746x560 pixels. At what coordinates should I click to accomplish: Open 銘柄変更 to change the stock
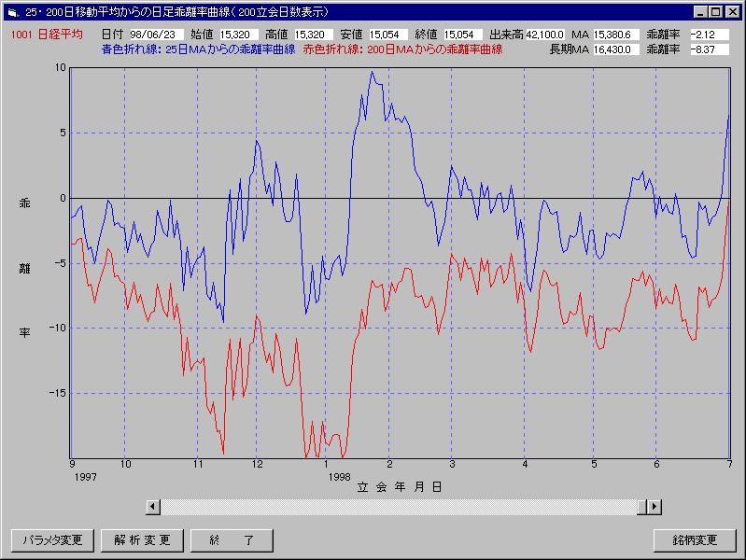tap(695, 540)
